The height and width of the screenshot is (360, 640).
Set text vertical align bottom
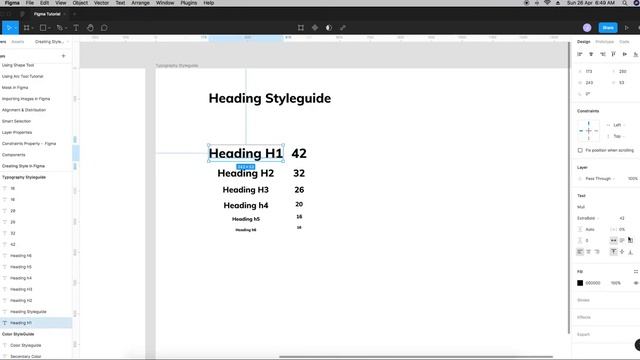point(631,252)
